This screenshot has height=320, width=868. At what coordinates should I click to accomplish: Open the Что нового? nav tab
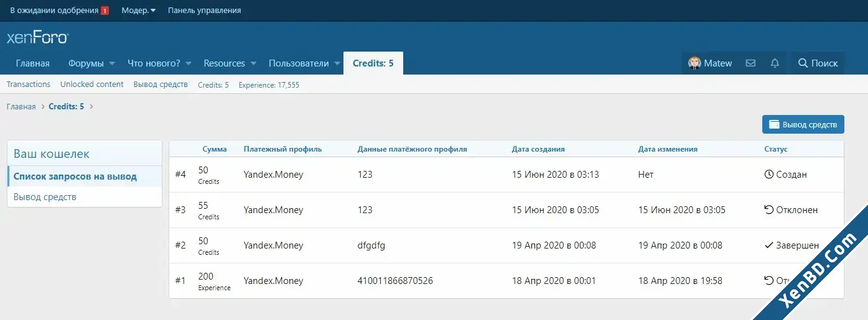[154, 63]
